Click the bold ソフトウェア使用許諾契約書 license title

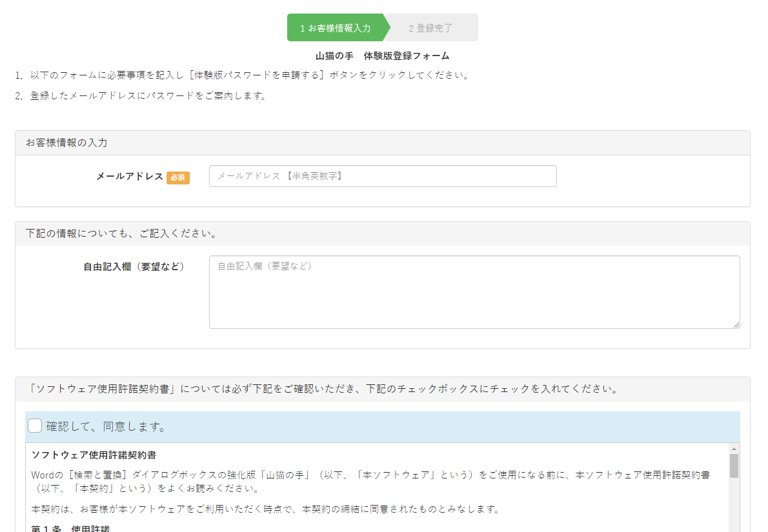click(x=94, y=455)
